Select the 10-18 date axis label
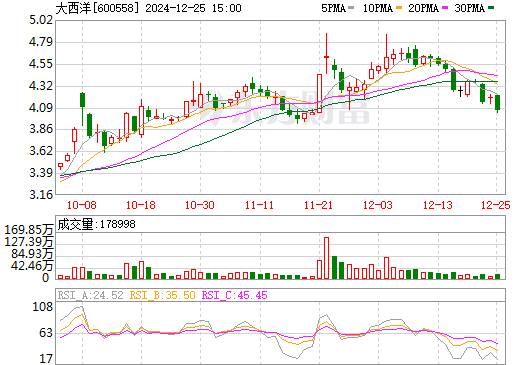520x365 pixels. click(141, 205)
